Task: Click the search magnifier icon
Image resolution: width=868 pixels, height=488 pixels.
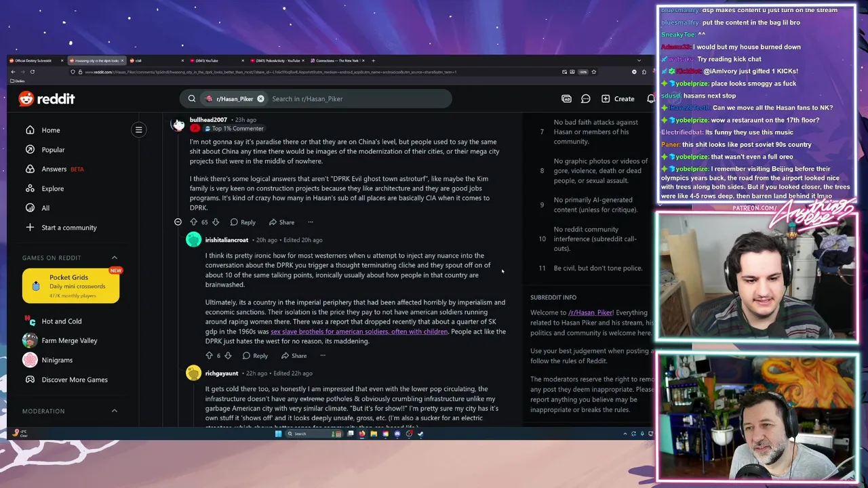Action: pos(192,99)
